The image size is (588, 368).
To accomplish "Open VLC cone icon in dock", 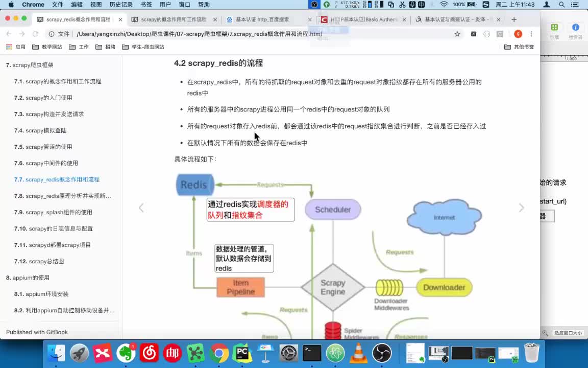I will [x=358, y=353].
